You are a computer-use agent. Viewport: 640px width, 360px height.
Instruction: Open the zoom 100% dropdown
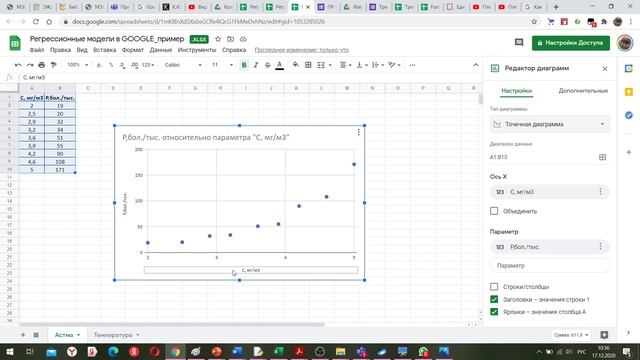click(78, 65)
